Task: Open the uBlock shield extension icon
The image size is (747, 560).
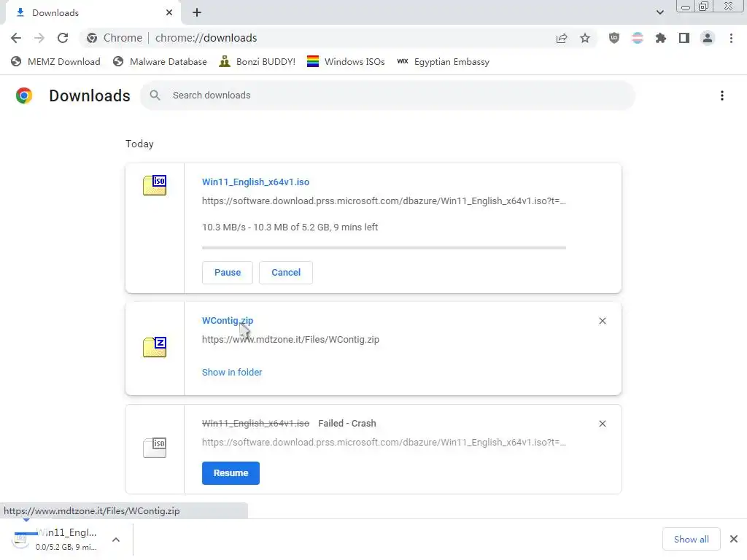Action: (614, 38)
